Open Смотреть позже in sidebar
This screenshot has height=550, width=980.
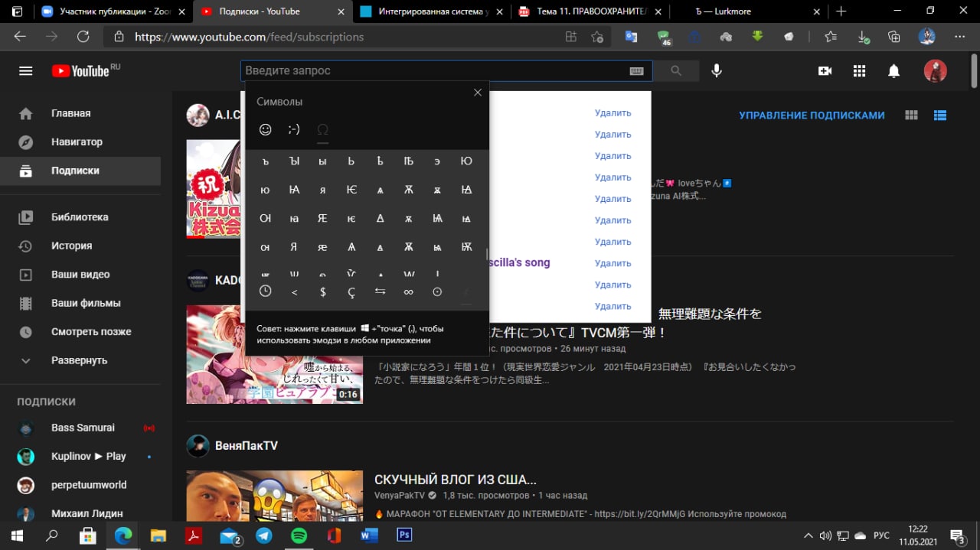point(80,332)
